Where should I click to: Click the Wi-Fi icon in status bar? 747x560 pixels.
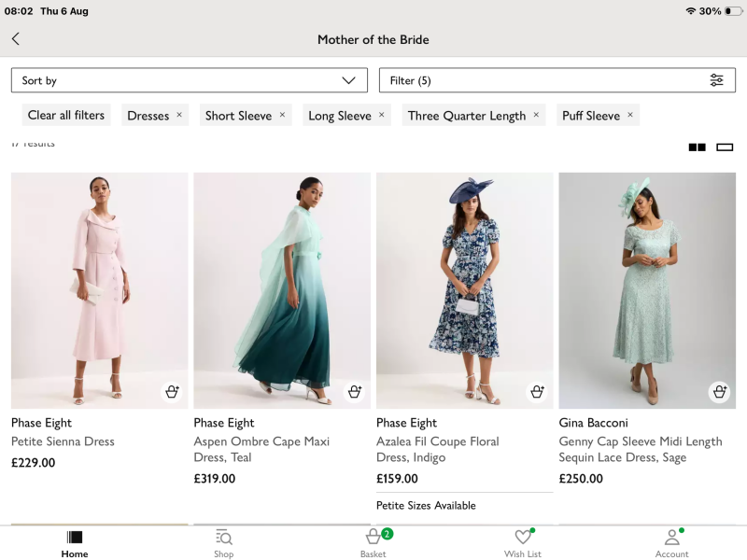coord(690,11)
